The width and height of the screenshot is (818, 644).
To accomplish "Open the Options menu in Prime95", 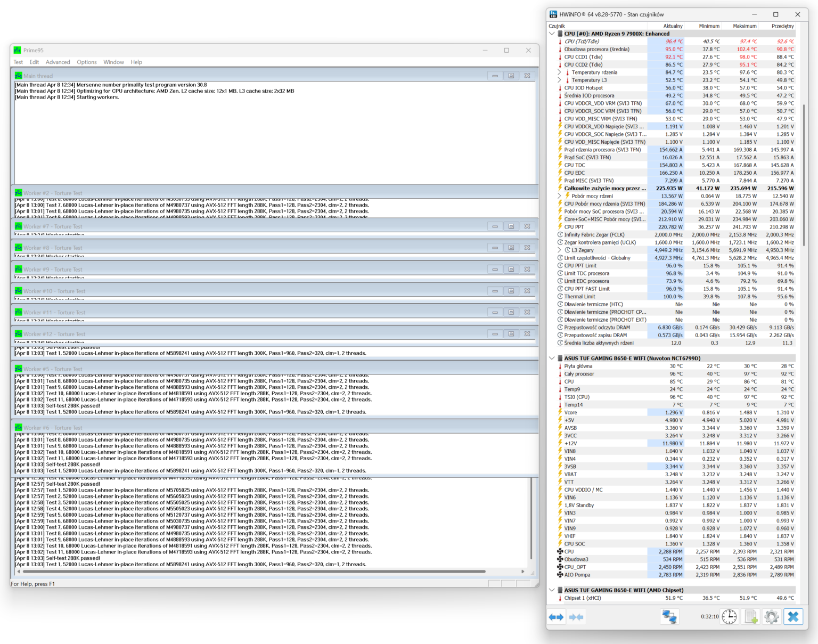I will (86, 62).
